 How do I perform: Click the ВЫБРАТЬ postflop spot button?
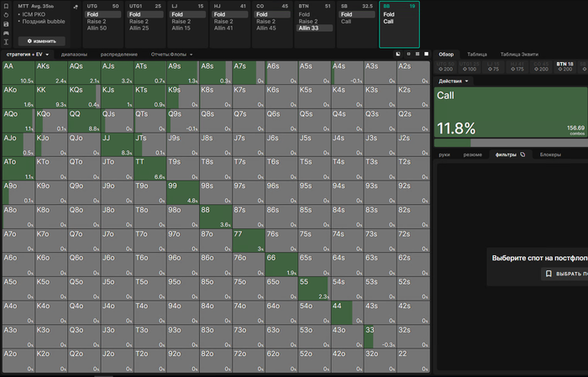pos(564,274)
